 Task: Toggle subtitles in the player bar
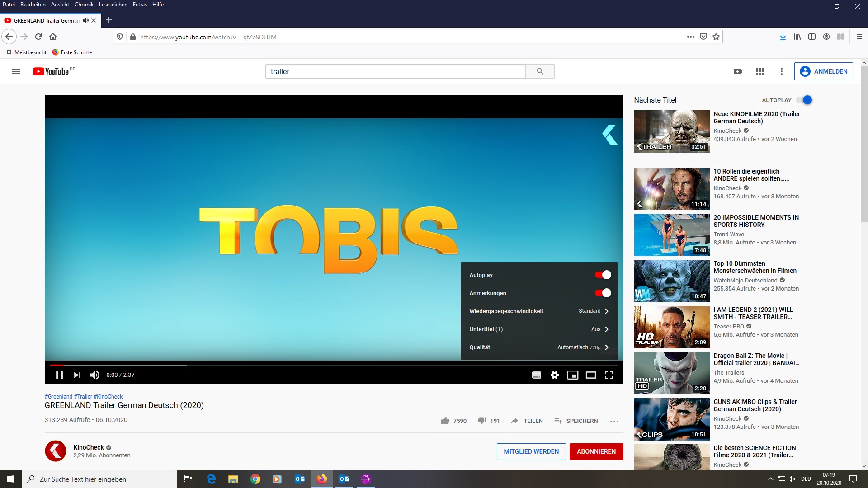click(x=537, y=375)
